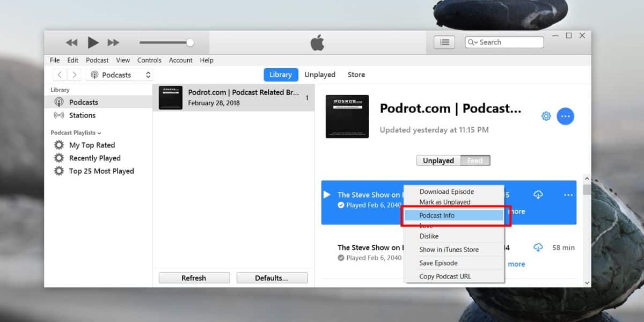644x322 pixels.
Task: Show Unplayed episodes toggle
Action: click(438, 160)
